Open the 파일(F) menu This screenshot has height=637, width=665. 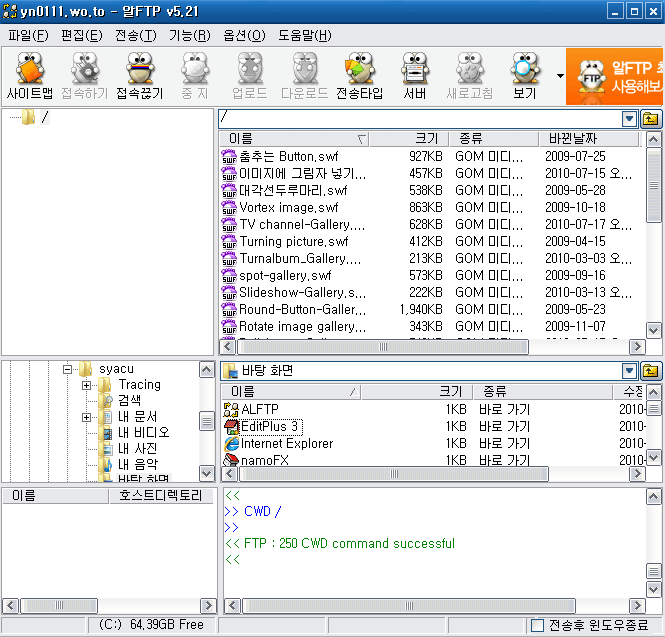pos(28,36)
